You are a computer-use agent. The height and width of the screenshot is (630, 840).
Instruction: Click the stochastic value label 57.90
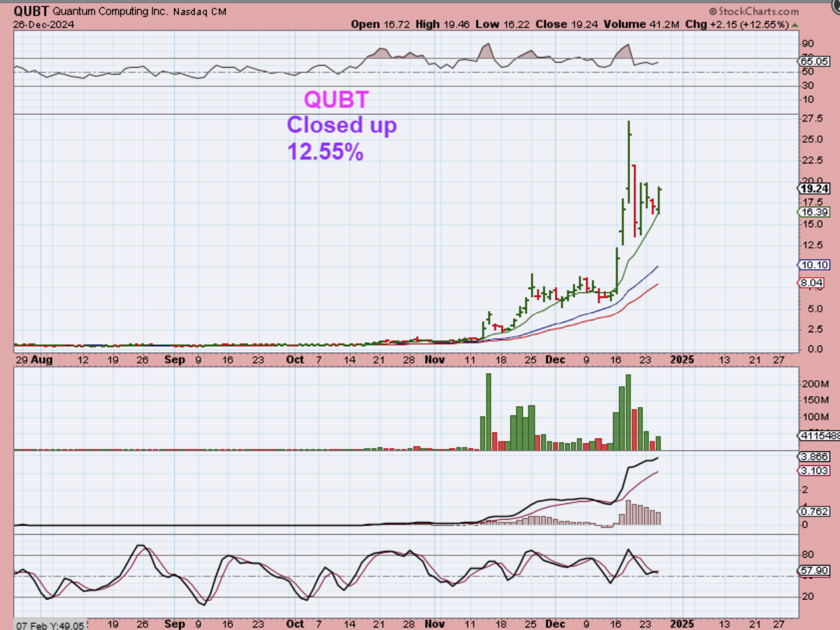[812, 571]
